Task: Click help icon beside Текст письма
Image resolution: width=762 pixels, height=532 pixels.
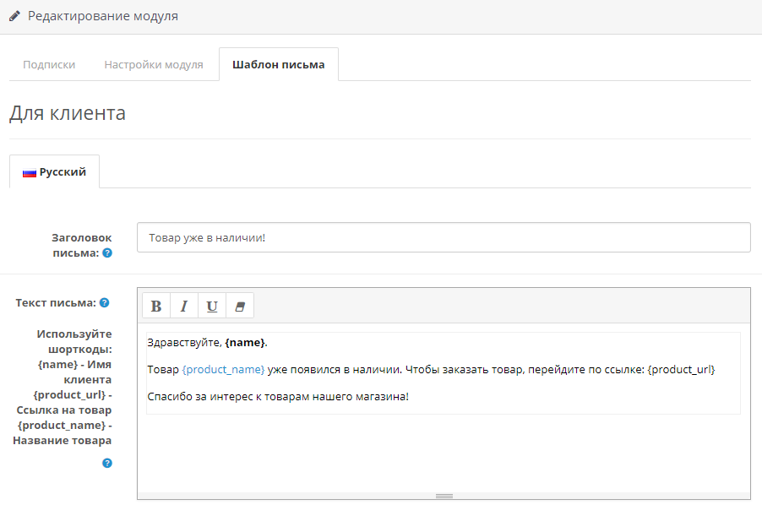Action: pyautogui.click(x=105, y=302)
